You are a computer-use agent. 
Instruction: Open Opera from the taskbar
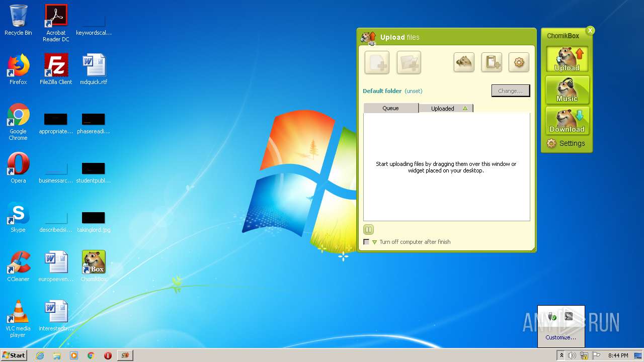(x=108, y=355)
